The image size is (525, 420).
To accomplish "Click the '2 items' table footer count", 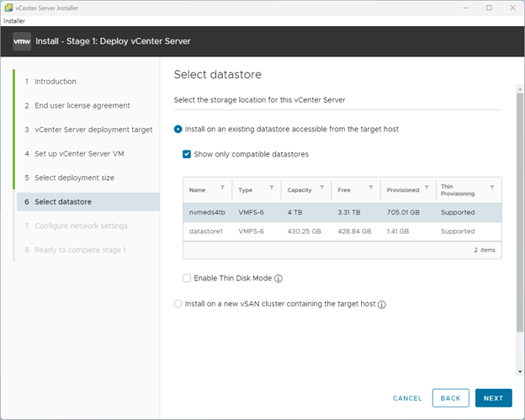I will click(485, 250).
